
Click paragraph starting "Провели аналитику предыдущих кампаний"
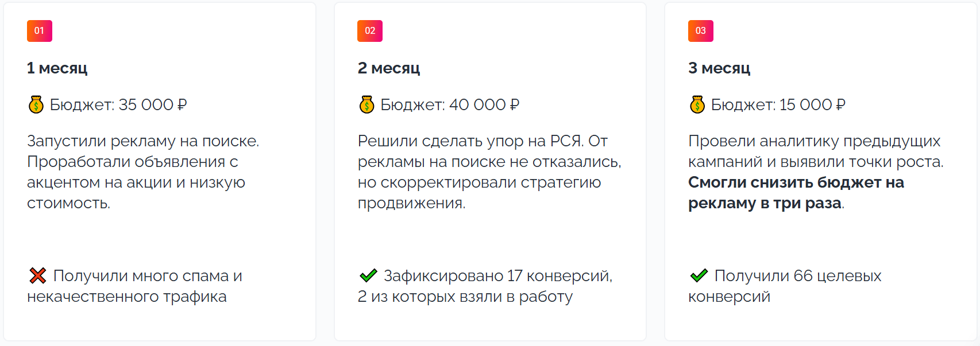pos(815,151)
